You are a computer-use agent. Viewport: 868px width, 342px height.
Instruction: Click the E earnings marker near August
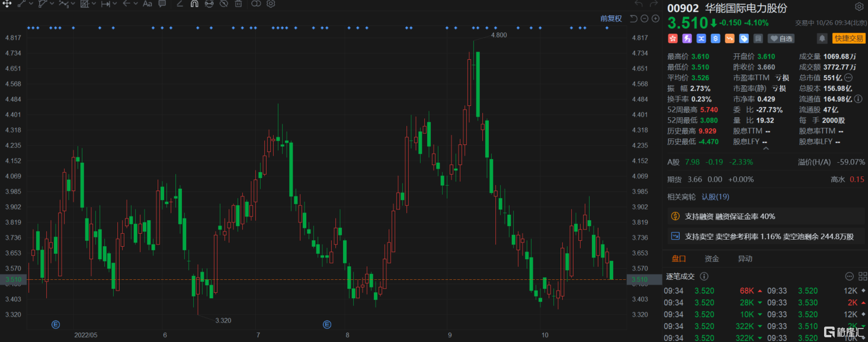click(x=326, y=324)
